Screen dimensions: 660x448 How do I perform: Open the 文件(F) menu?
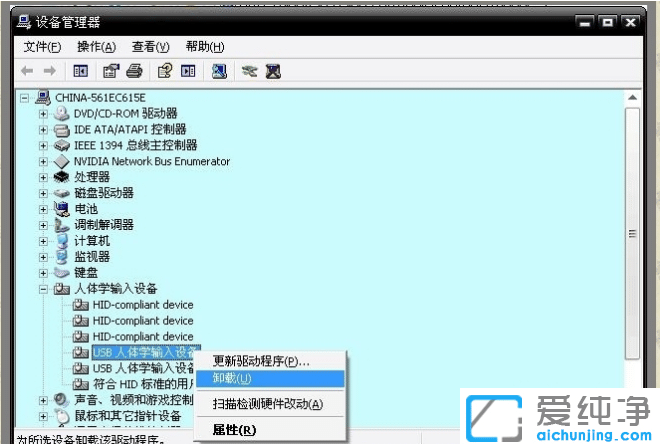[43, 47]
